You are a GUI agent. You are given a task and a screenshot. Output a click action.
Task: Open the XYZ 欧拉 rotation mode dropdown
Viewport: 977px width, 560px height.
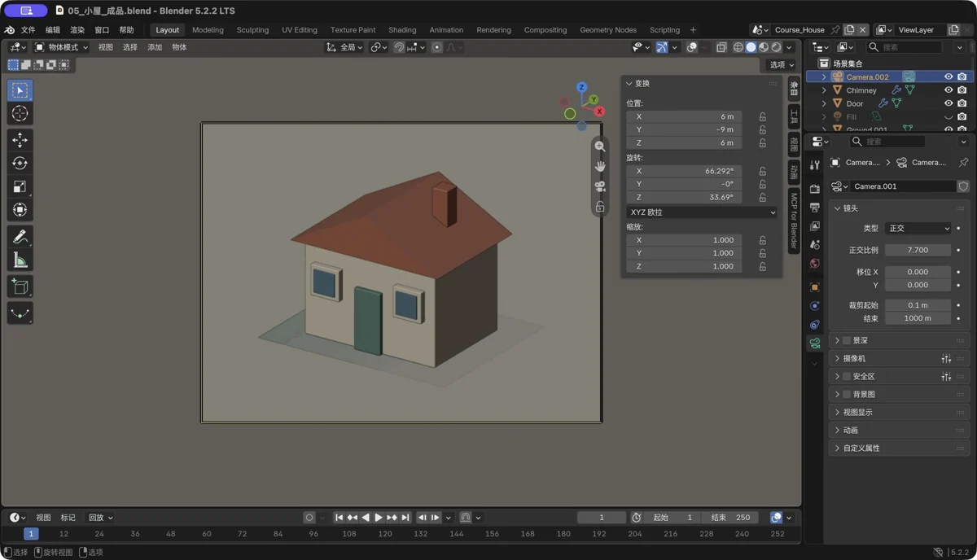click(702, 212)
